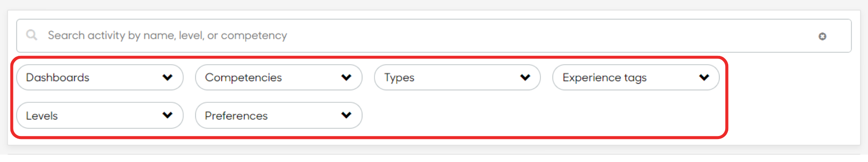
Task: Click the 'Dashboards' label text
Action: [58, 78]
